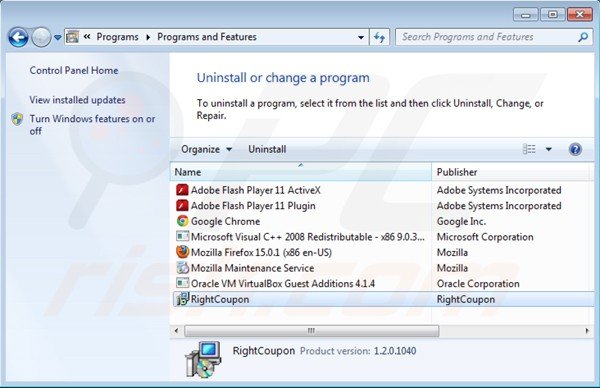Sort by the Name column header

click(300, 172)
